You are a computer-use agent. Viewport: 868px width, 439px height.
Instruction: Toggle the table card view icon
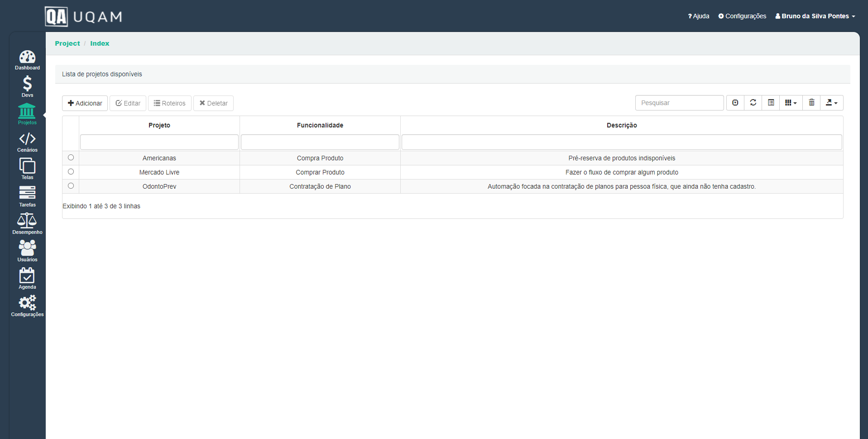pos(771,103)
